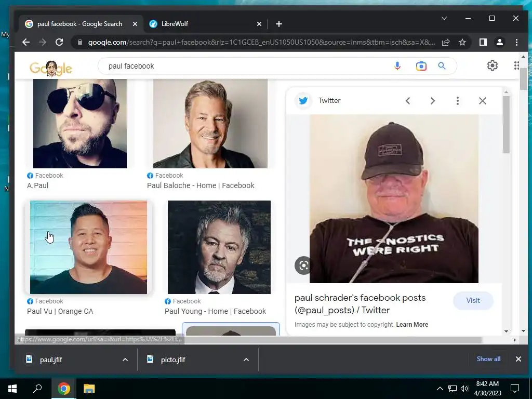This screenshot has width=532, height=399.
Task: Click the page vertical scrollbar thumb
Action: (x=523, y=79)
